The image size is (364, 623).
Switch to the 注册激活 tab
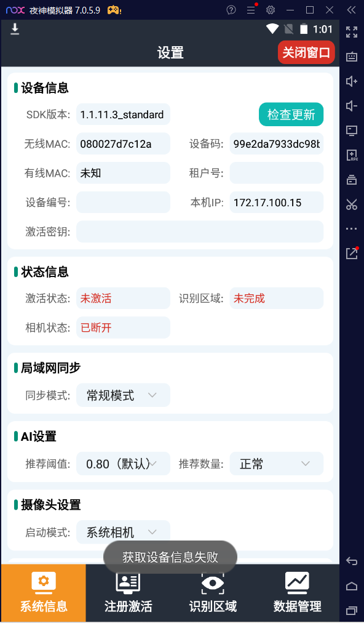tap(129, 593)
